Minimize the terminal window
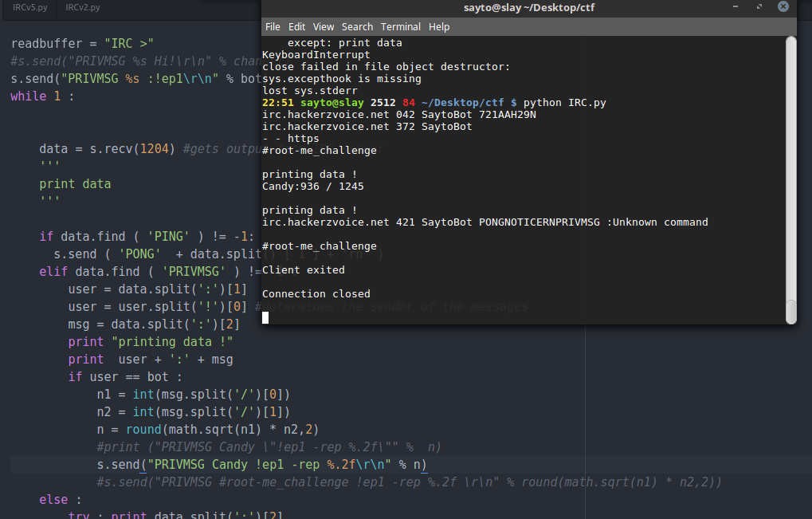This screenshot has height=519, width=812. click(736, 6)
